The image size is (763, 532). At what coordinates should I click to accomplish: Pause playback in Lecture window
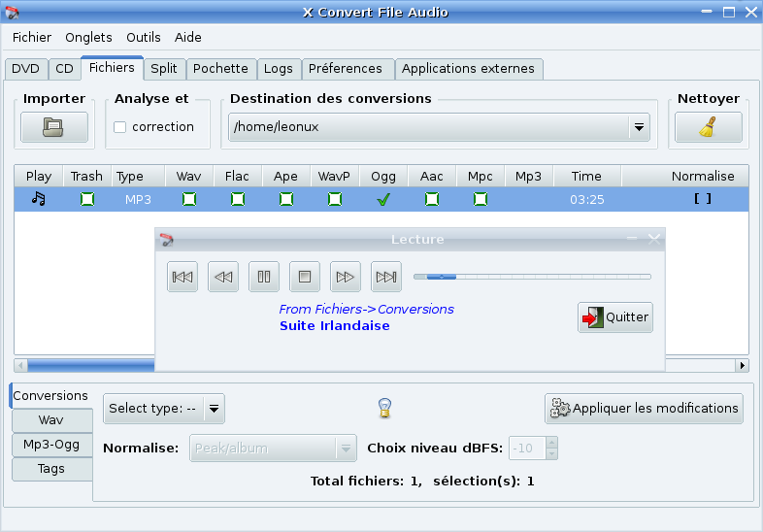[264, 277]
